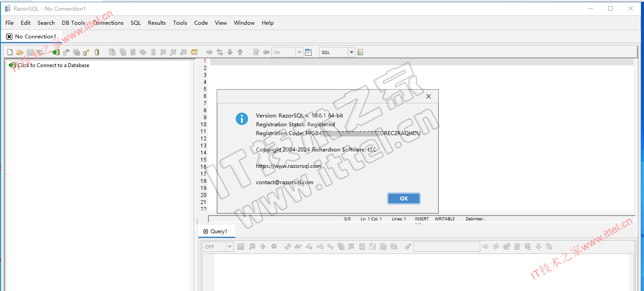Click the down arrow icon in main toolbar
Image resolution: width=644 pixels, height=291 pixels.
pyautogui.click(x=230, y=52)
